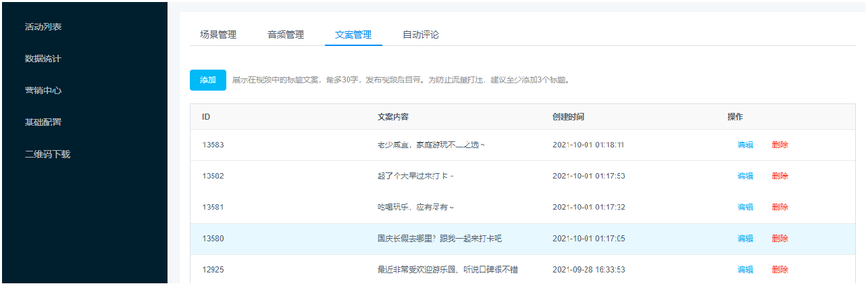Delete the entry with ID 13583

coord(780,145)
